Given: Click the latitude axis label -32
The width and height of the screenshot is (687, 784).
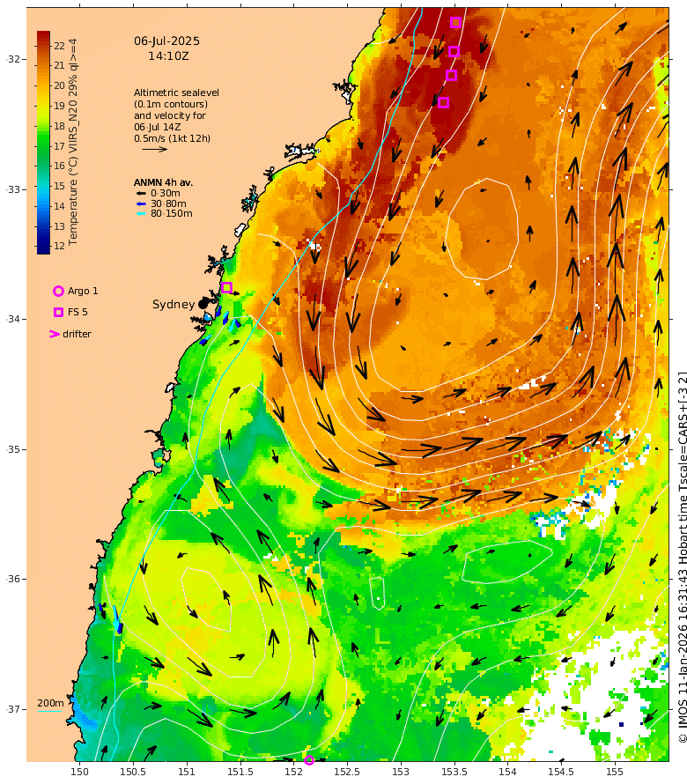Looking at the screenshot, I should click(13, 59).
